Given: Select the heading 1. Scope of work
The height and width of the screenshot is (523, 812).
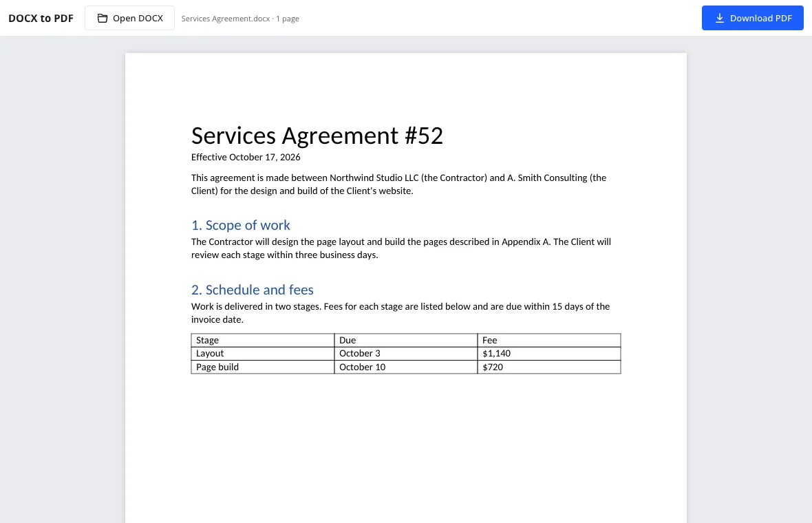Looking at the screenshot, I should click(240, 225).
